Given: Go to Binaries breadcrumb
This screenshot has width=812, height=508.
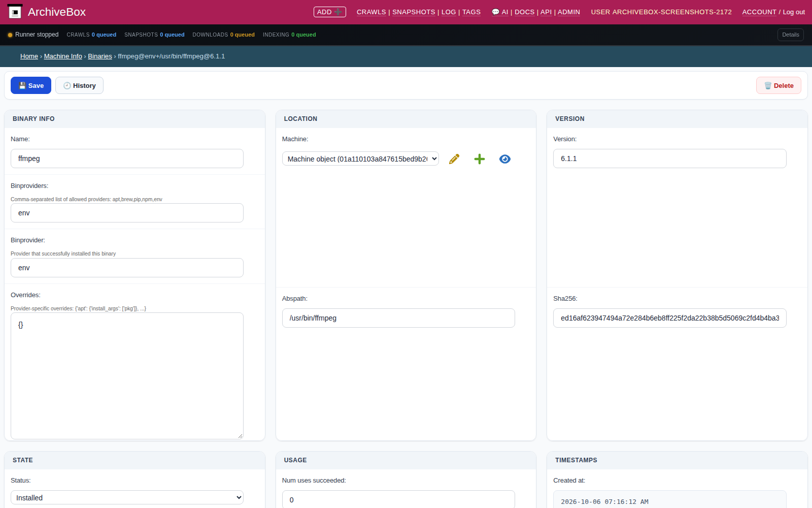Looking at the screenshot, I should click(100, 56).
